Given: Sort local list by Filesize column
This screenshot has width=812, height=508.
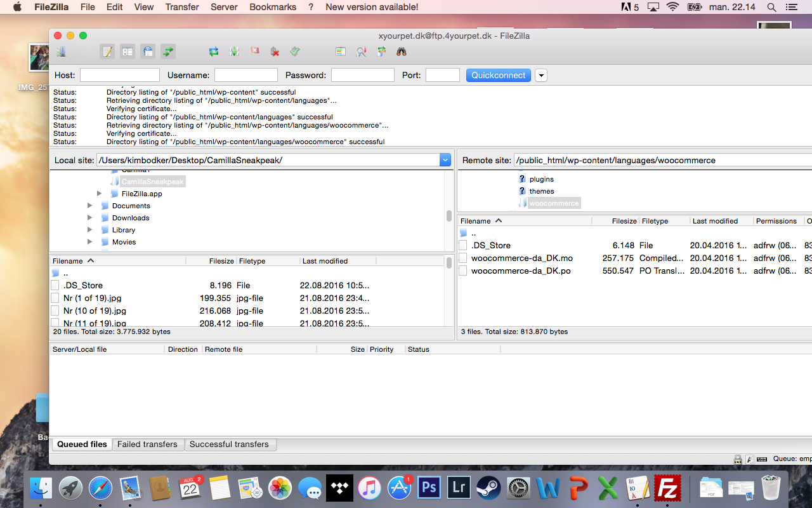Looking at the screenshot, I should pos(211,261).
